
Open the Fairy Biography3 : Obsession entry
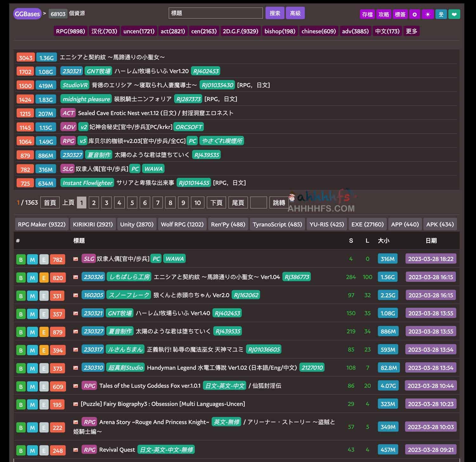(x=163, y=404)
